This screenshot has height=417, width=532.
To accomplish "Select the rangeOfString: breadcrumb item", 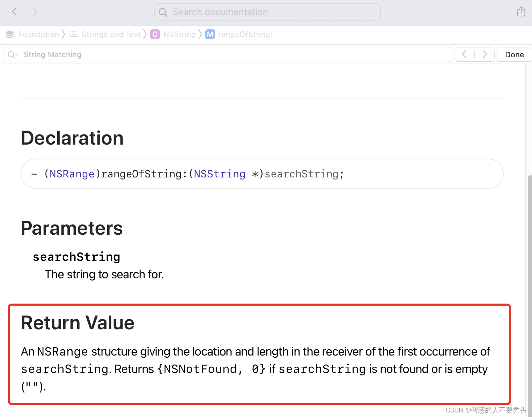I will pos(245,34).
